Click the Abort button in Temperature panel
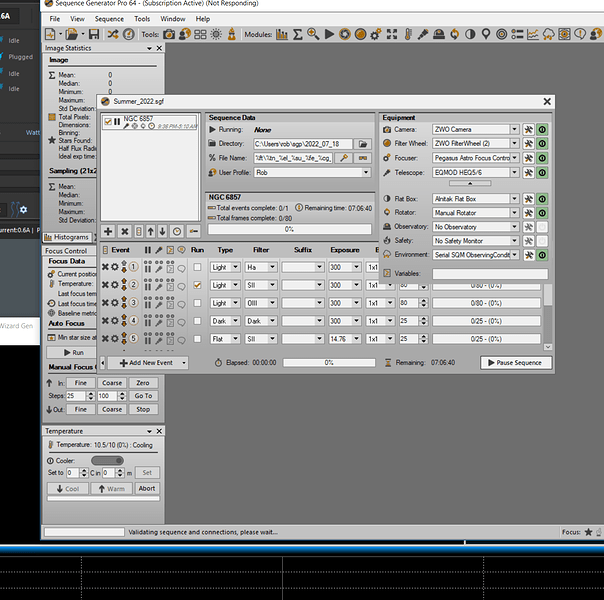Viewport: 604px width, 600px height. tap(147, 488)
